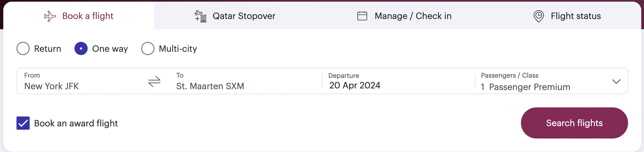Viewport: 644px width, 152px height.
Task: Choose the Multi-city trip type
Action: pos(148,48)
